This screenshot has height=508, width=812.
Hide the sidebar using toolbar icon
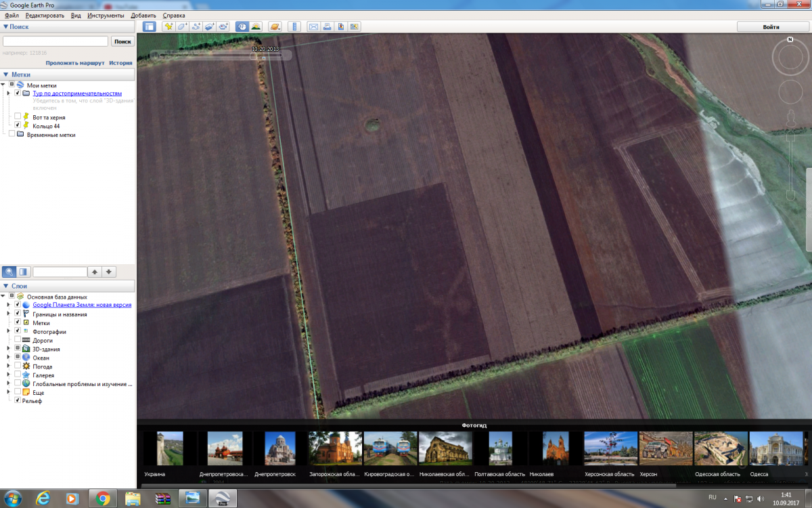coord(150,27)
